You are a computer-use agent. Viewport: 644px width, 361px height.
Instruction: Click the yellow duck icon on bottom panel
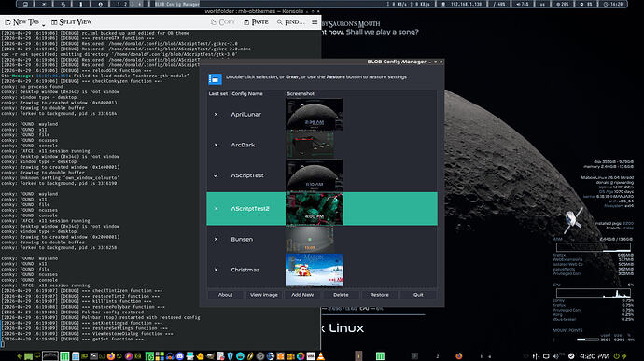tap(201, 356)
